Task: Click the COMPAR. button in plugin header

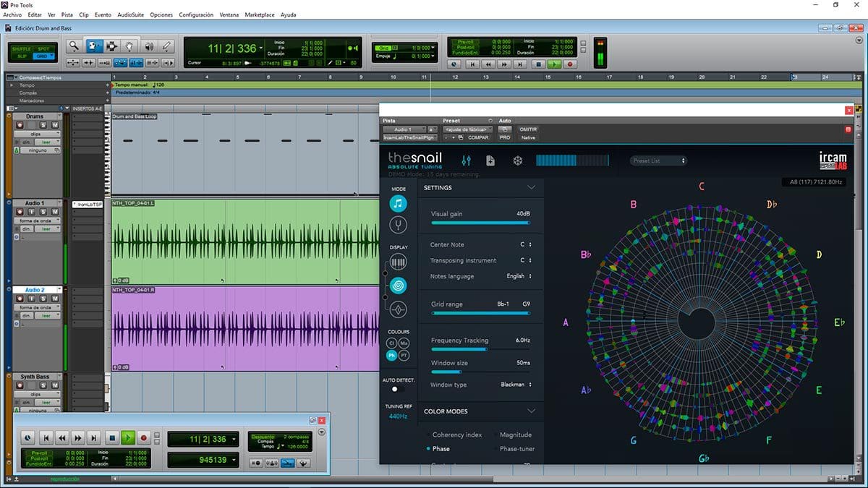Action: [479, 137]
